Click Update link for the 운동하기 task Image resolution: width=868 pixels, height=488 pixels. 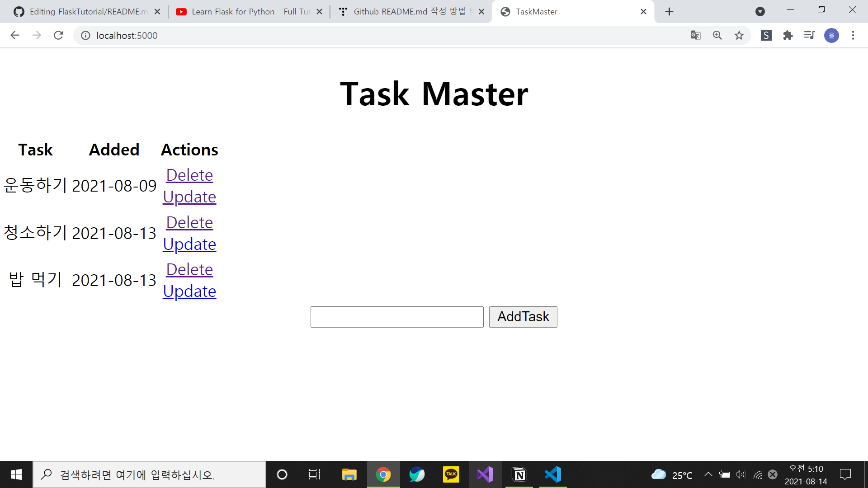click(189, 197)
